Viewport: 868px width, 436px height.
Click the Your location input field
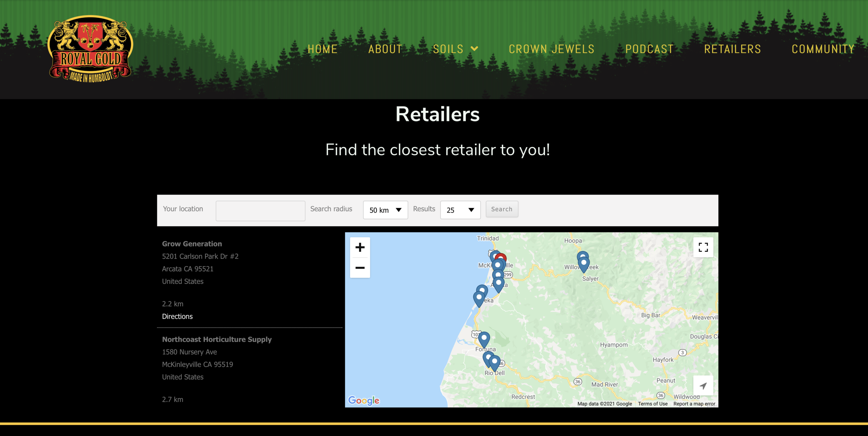(260, 211)
